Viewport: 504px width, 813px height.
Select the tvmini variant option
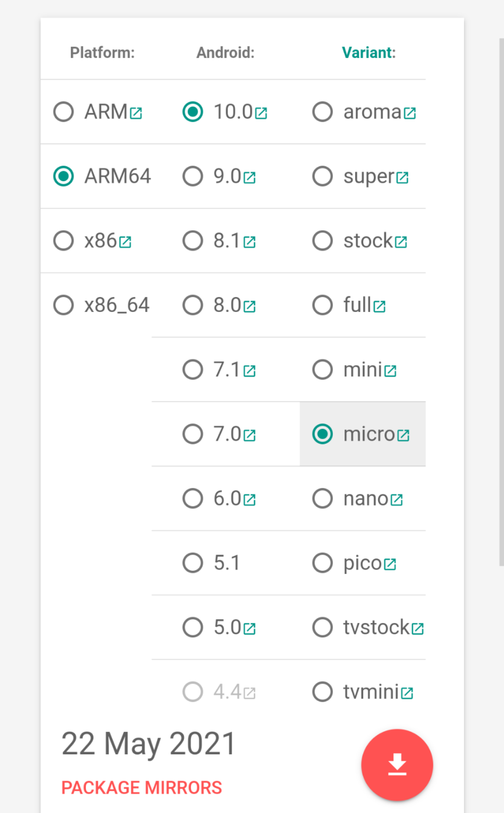click(322, 692)
